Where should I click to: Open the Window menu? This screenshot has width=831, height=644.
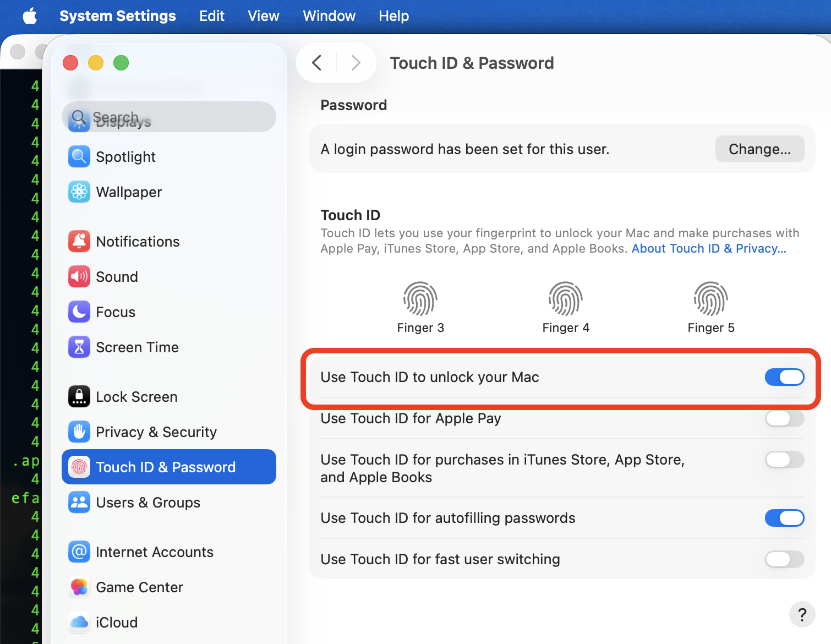tap(329, 16)
